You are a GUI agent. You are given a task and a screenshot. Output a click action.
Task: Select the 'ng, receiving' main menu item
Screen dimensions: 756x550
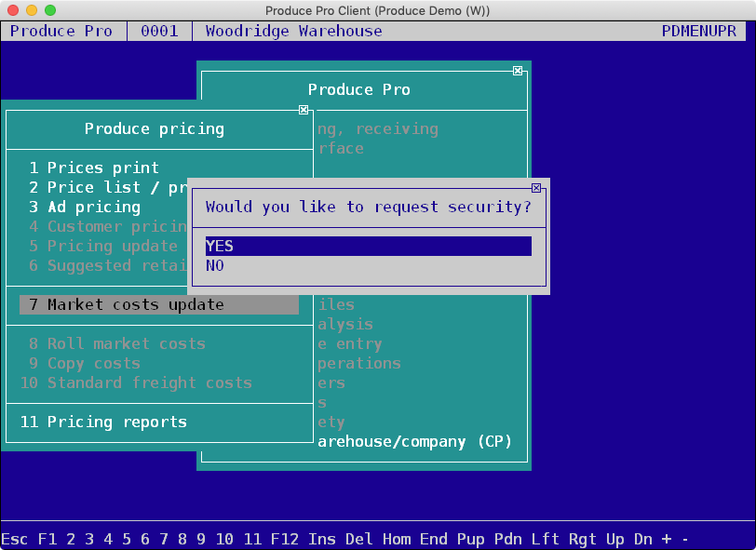378,128
